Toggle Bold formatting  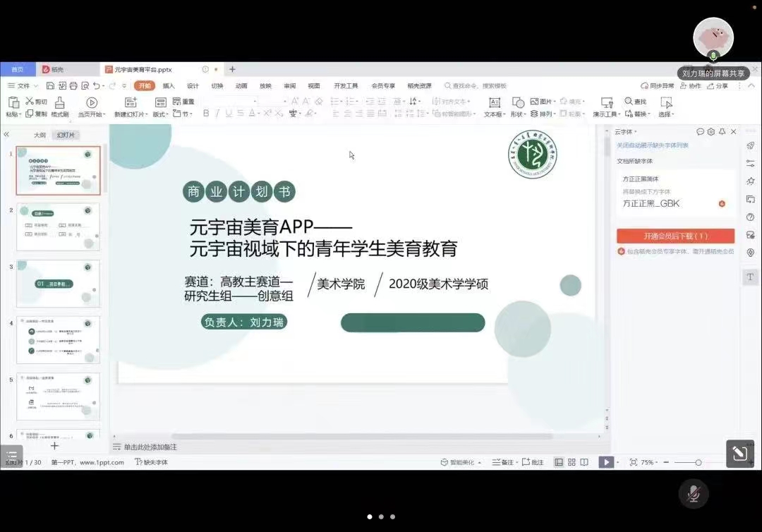pyautogui.click(x=206, y=113)
